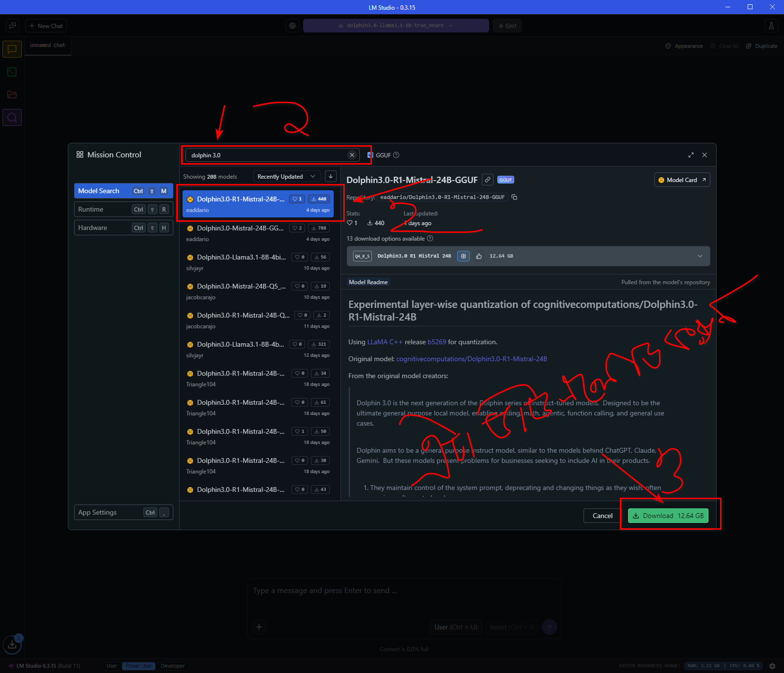The height and width of the screenshot is (673, 784).
Task: Expand the Q4_K_S download options list
Action: [700, 256]
